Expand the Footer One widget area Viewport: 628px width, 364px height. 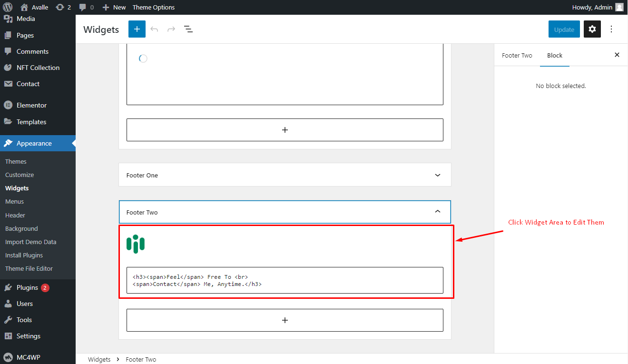point(285,175)
